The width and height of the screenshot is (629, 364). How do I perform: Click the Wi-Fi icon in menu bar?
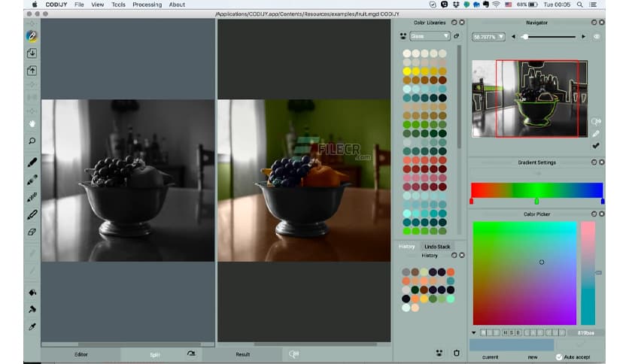(497, 5)
